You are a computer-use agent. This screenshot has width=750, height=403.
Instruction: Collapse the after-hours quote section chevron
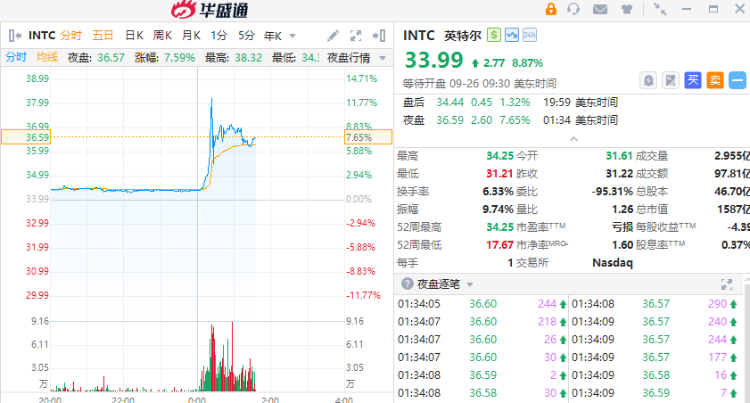click(x=574, y=139)
